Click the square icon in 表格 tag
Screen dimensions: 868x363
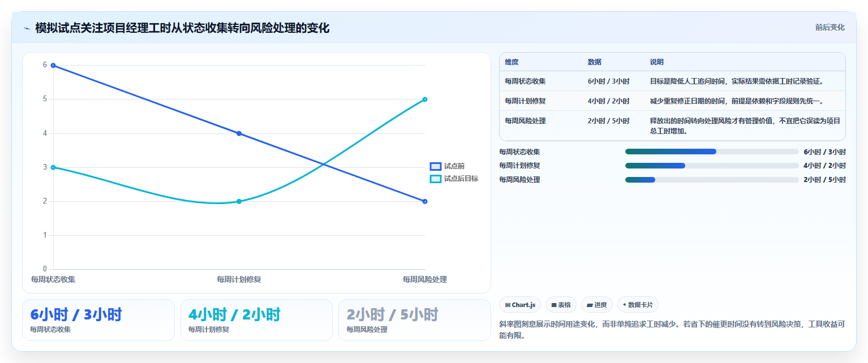(554, 305)
